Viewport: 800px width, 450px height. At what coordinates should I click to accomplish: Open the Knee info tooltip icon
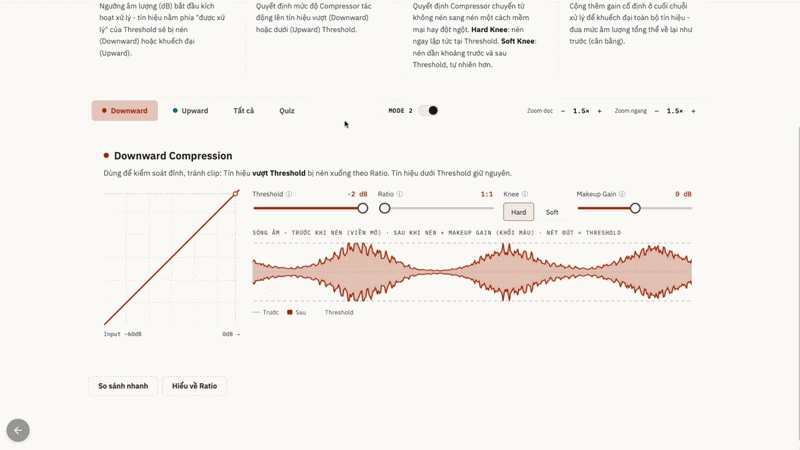click(524, 194)
